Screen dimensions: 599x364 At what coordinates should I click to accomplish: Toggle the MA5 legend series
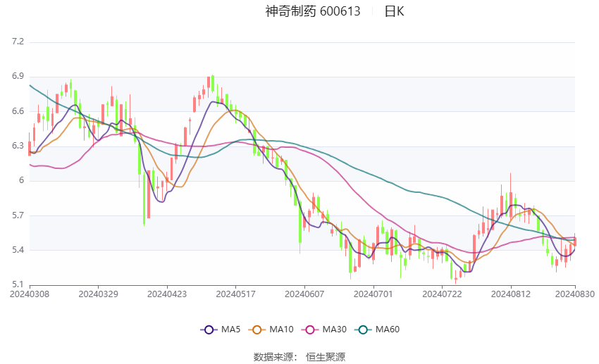point(221,330)
